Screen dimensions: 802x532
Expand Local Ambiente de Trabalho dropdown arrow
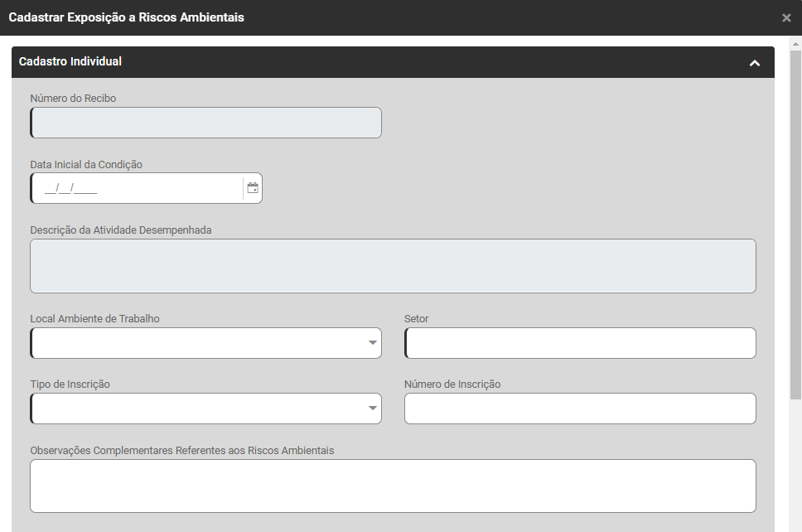[373, 343]
